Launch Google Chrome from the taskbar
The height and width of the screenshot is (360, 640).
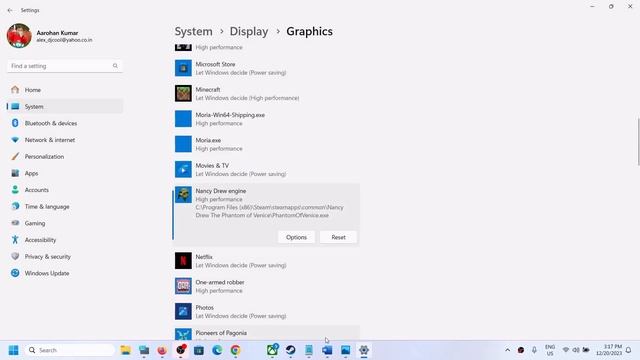[236, 350]
